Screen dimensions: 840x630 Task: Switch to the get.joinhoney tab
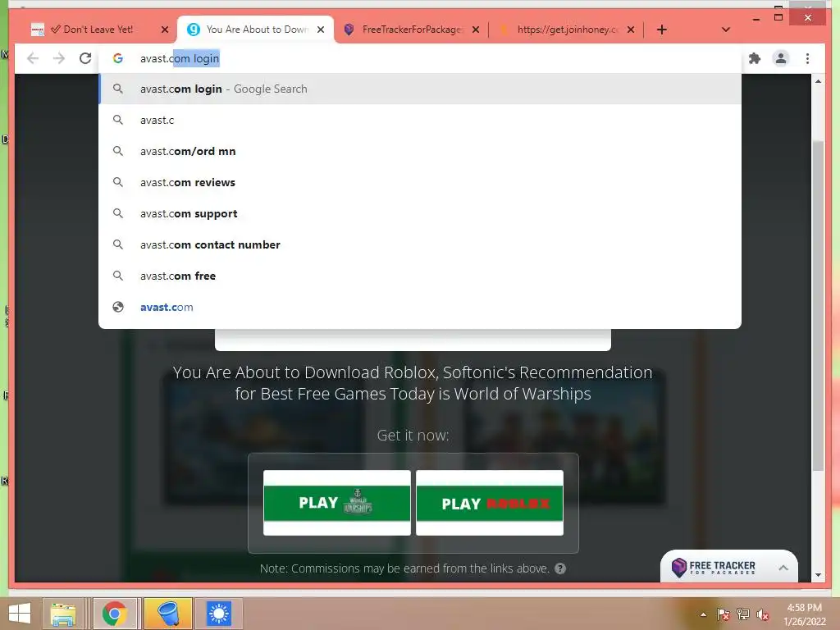click(567, 30)
